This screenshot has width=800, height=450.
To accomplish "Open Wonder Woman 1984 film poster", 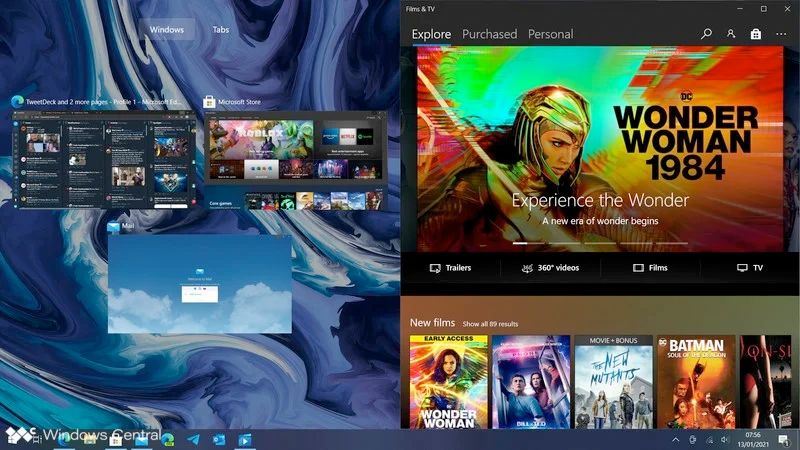I will pos(447,382).
